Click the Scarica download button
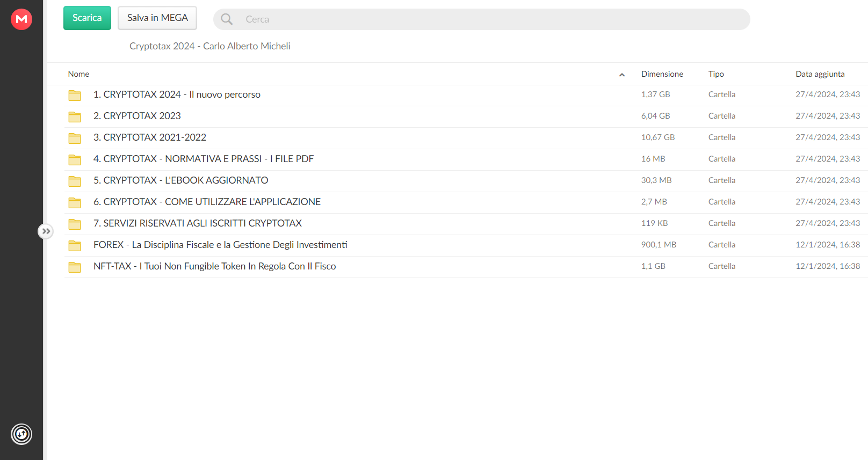The height and width of the screenshot is (460, 868). (87, 18)
